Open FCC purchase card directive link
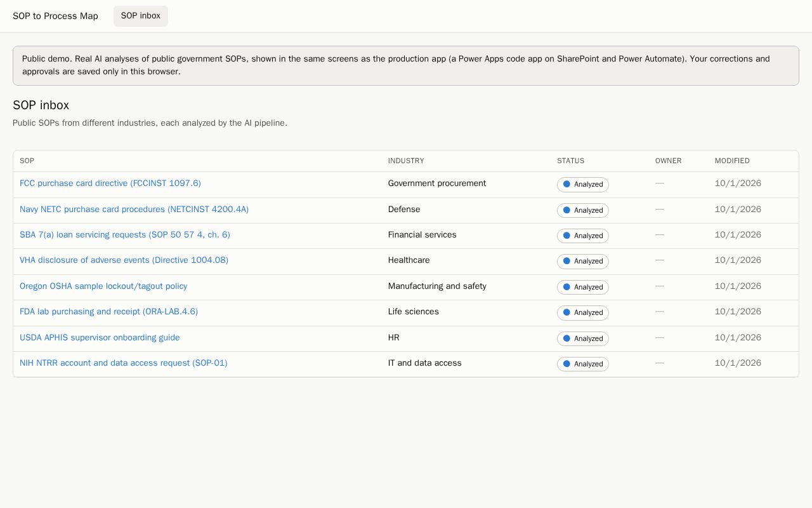This screenshot has height=508, width=812. [x=110, y=184]
